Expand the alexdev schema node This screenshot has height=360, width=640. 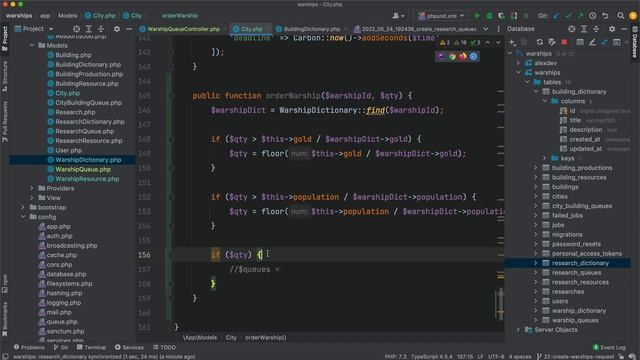pyautogui.click(x=518, y=63)
